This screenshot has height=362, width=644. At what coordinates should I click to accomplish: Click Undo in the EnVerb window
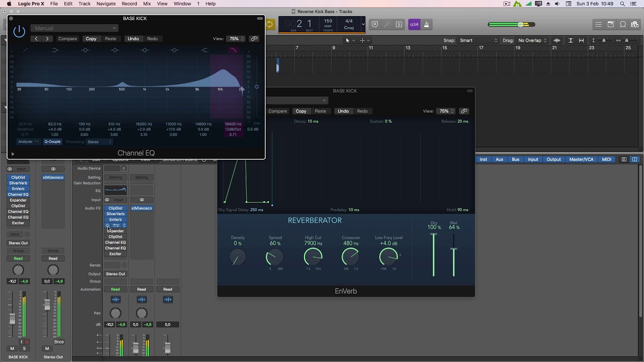pos(343,111)
